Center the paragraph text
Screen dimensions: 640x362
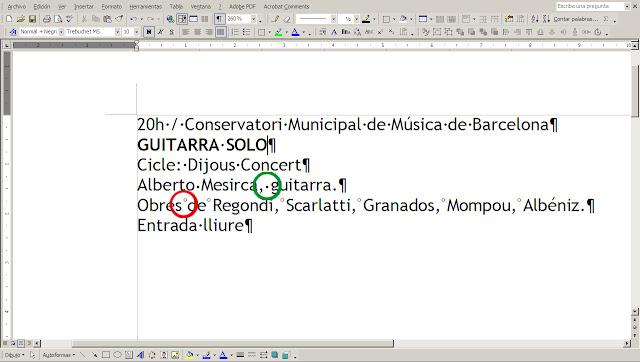pos(198,32)
